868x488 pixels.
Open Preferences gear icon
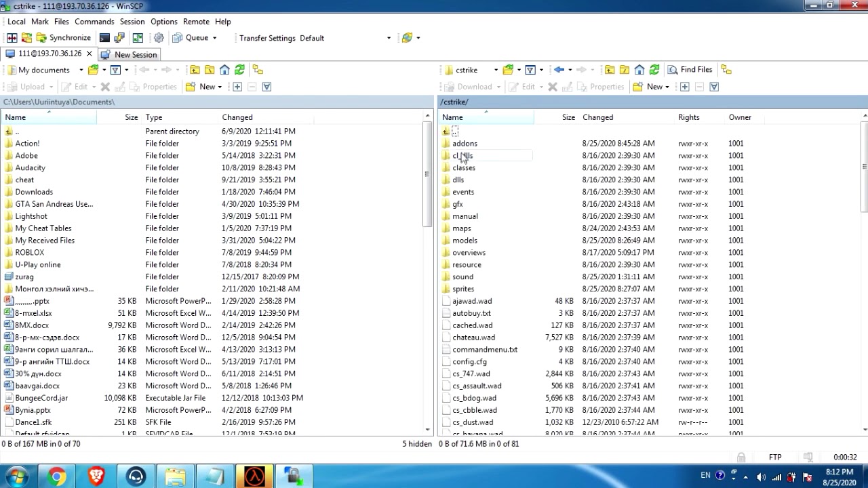[159, 38]
